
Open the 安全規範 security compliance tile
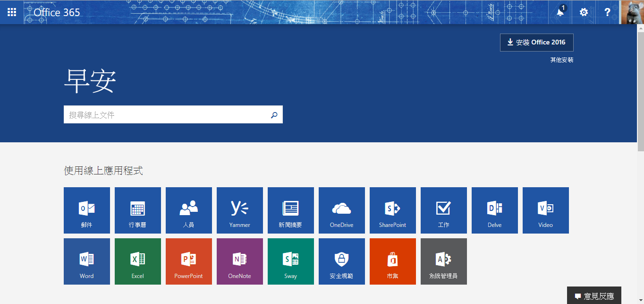pyautogui.click(x=342, y=261)
